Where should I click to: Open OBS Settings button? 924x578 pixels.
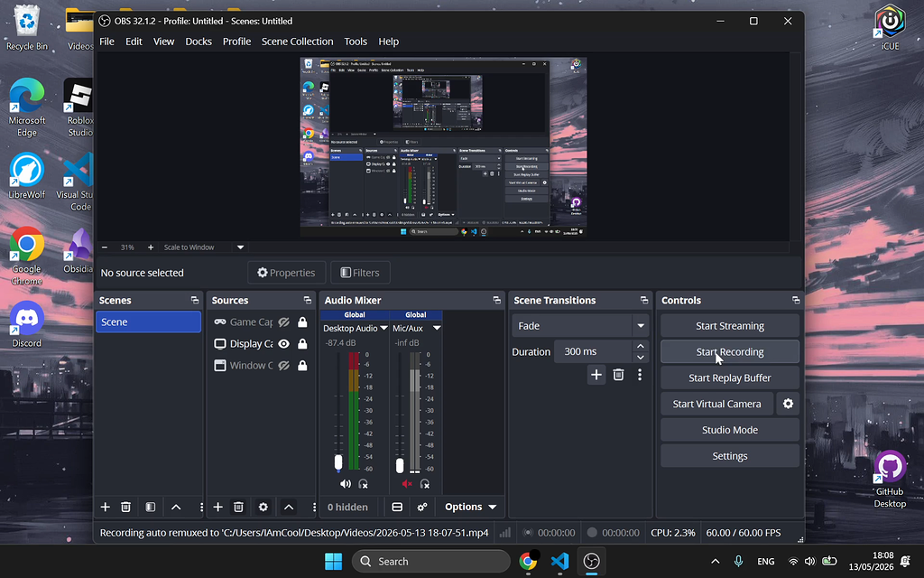click(x=729, y=456)
